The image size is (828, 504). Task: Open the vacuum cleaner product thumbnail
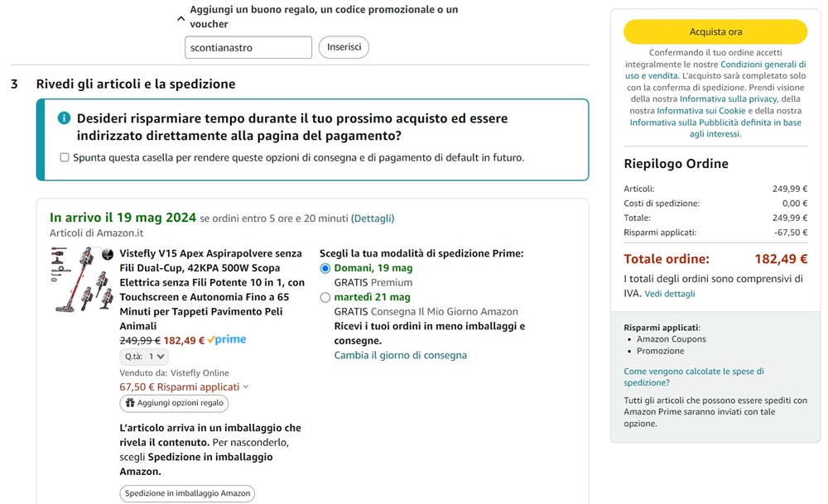click(82, 280)
